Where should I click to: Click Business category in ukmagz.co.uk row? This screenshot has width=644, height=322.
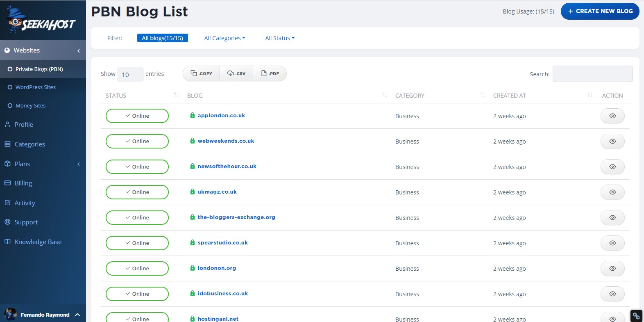[407, 192]
